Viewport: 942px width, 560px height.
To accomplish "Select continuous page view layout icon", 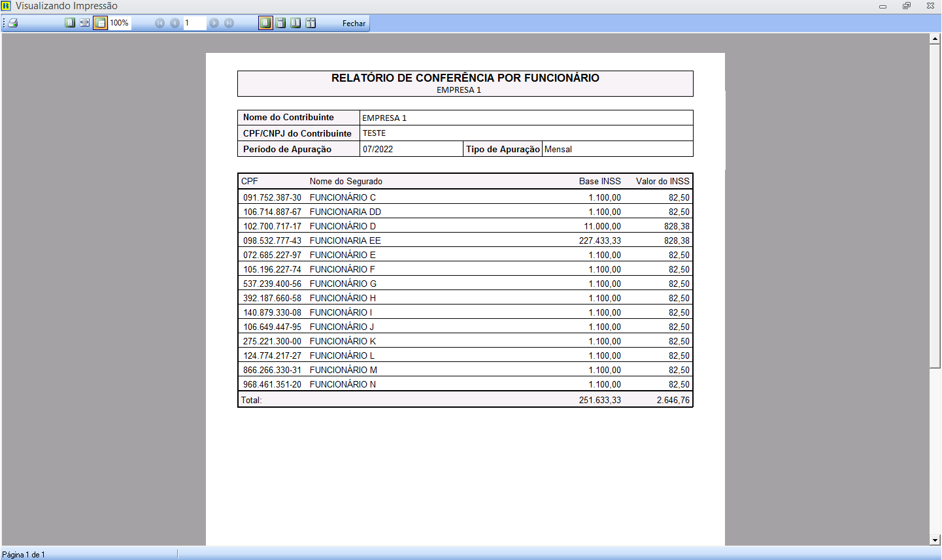I will pyautogui.click(x=280, y=23).
